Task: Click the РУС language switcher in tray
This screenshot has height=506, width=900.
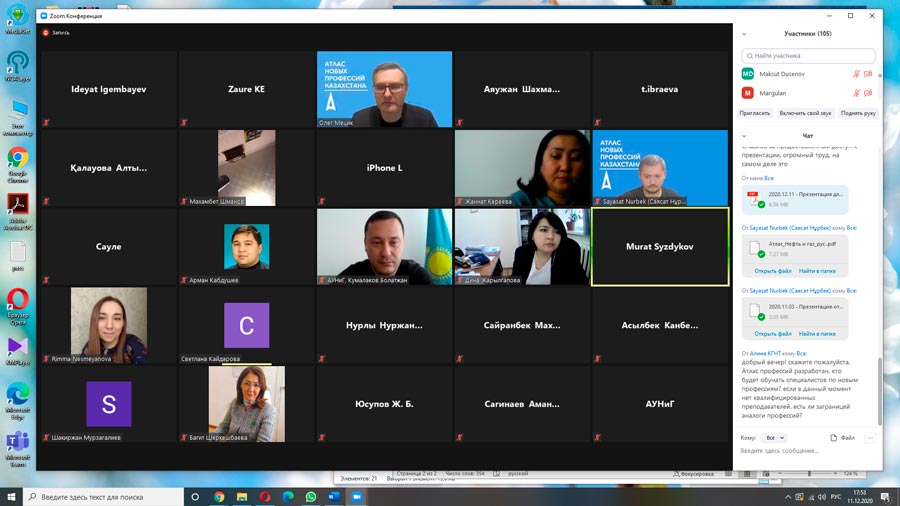Action: tap(836, 497)
